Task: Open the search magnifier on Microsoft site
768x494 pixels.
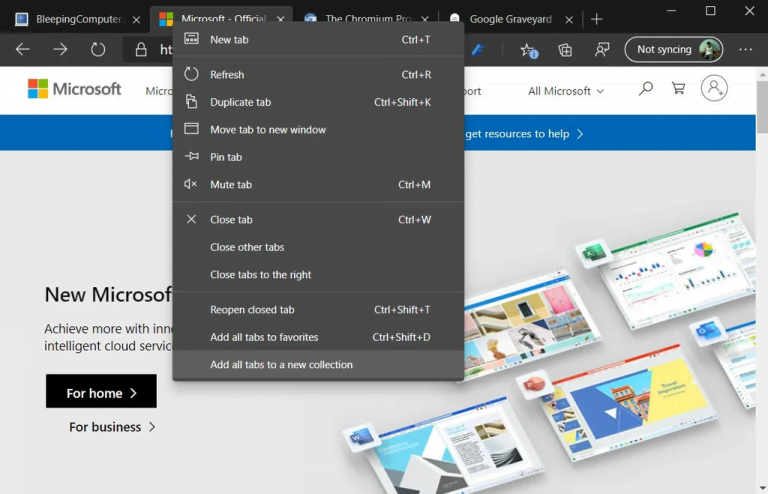Action: point(646,89)
